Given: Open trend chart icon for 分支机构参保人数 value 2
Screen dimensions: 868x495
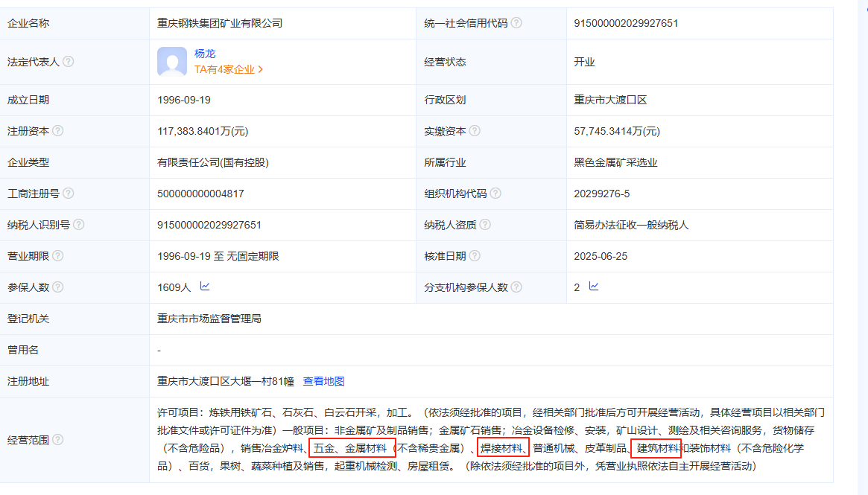Looking at the screenshot, I should click(593, 286).
